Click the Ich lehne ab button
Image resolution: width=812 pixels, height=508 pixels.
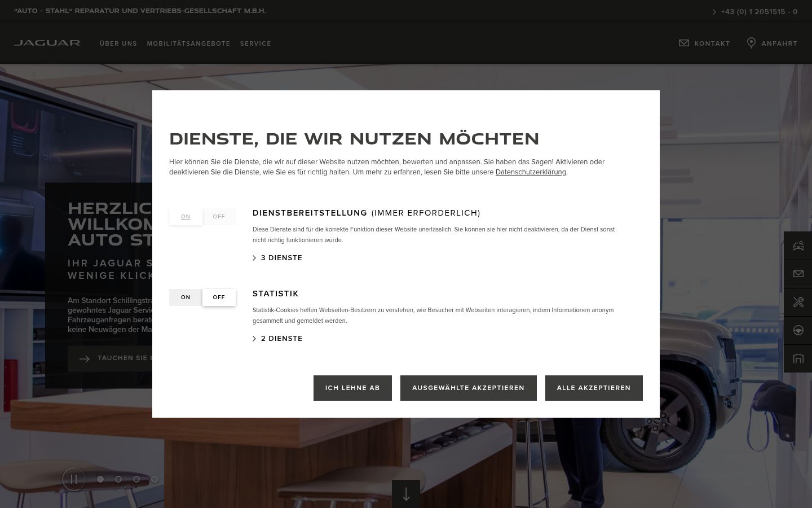click(x=352, y=388)
